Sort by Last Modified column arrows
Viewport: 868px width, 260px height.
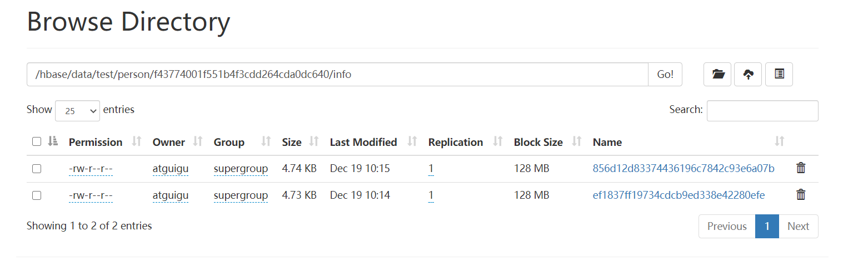[x=412, y=142]
